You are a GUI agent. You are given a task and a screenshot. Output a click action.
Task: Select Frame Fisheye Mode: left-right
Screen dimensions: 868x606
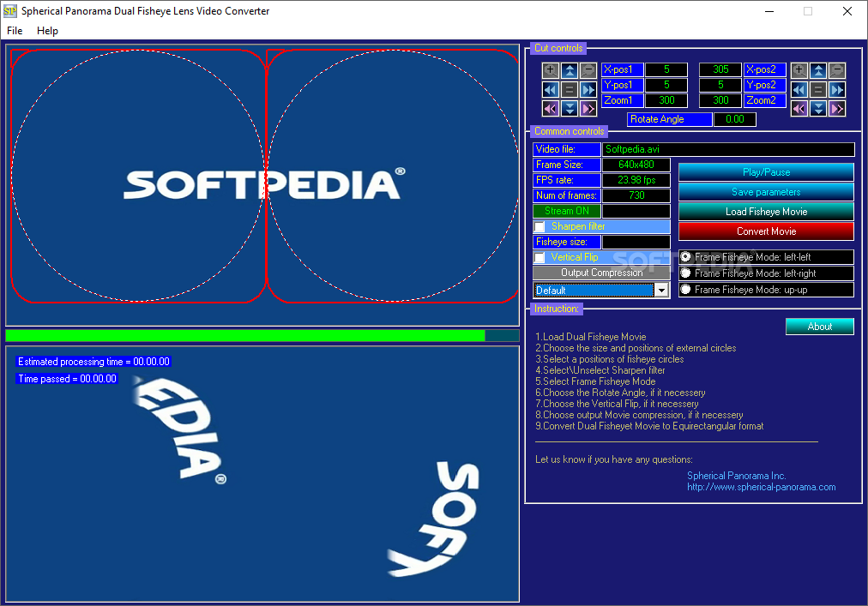click(686, 273)
